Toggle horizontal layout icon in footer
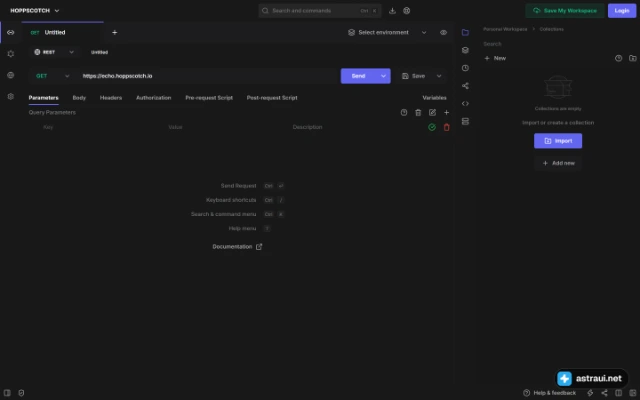Image resolution: width=640 pixels, height=400 pixels. coord(619,393)
